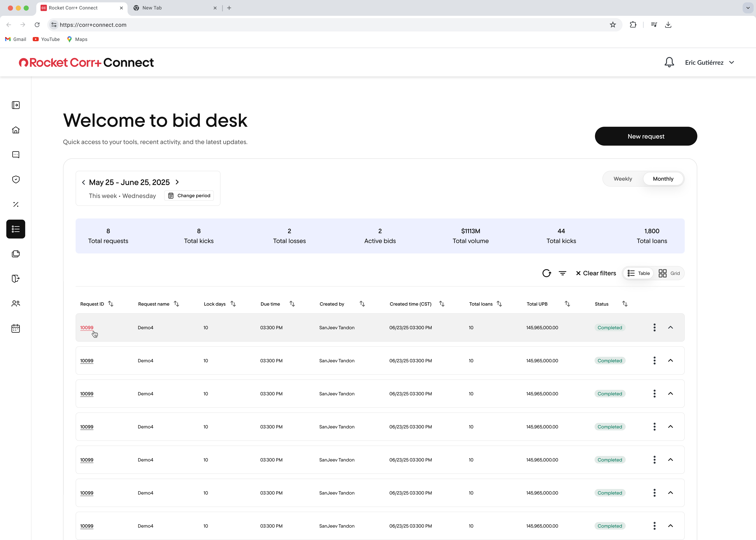Select the active bid desk list icon
The image size is (756, 540).
(x=16, y=229)
